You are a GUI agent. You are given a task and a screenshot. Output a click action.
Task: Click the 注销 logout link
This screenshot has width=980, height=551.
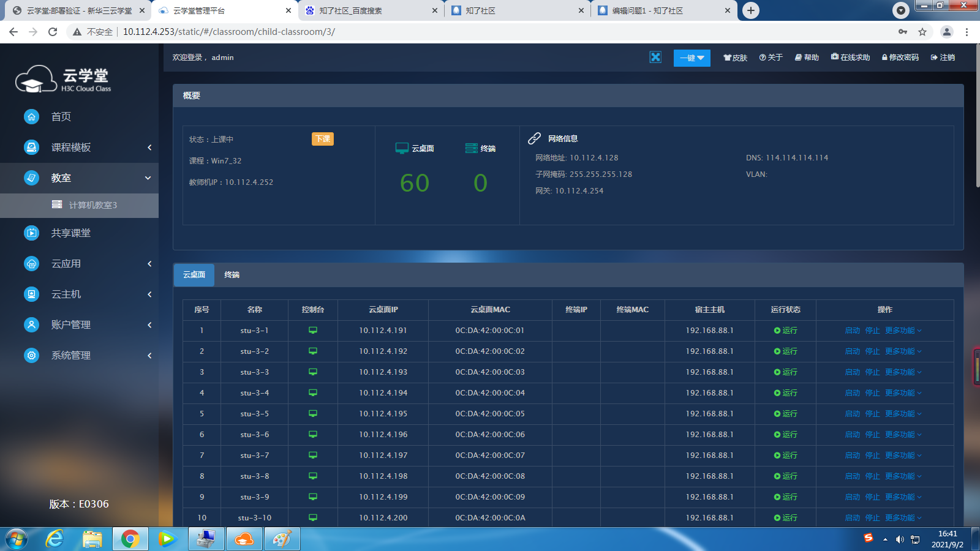click(x=943, y=58)
